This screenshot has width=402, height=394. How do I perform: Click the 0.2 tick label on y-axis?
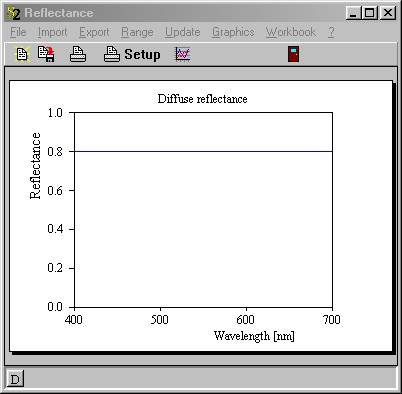pyautogui.click(x=55, y=268)
